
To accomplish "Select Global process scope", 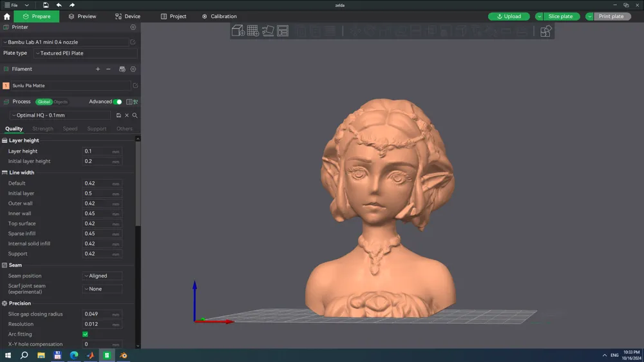I will tap(44, 102).
